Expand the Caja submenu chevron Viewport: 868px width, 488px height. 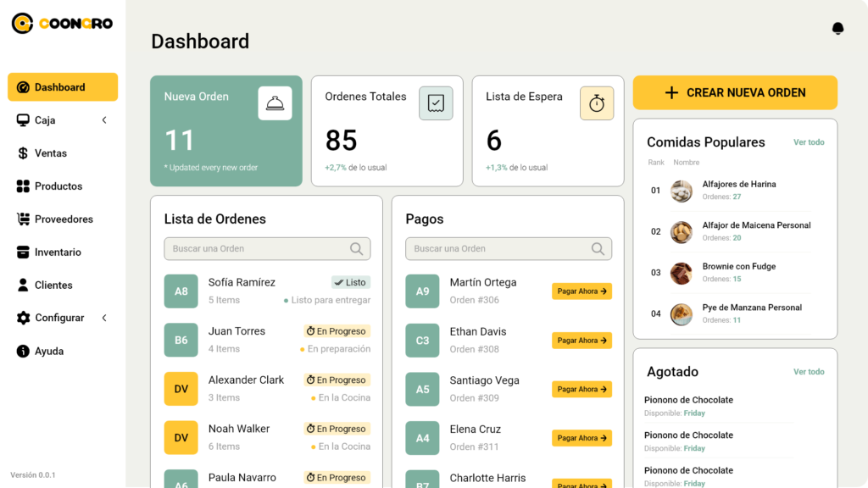(104, 120)
